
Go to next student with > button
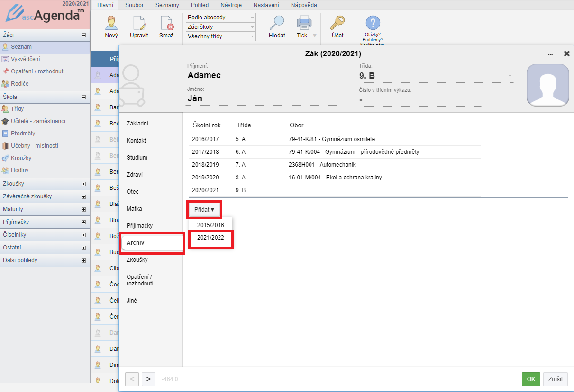click(x=148, y=379)
